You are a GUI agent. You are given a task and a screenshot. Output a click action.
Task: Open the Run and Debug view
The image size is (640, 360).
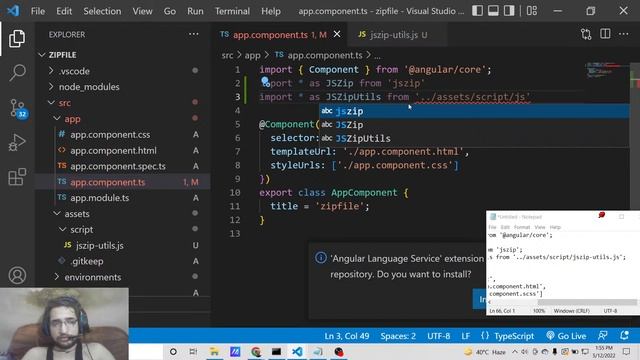tap(17, 142)
